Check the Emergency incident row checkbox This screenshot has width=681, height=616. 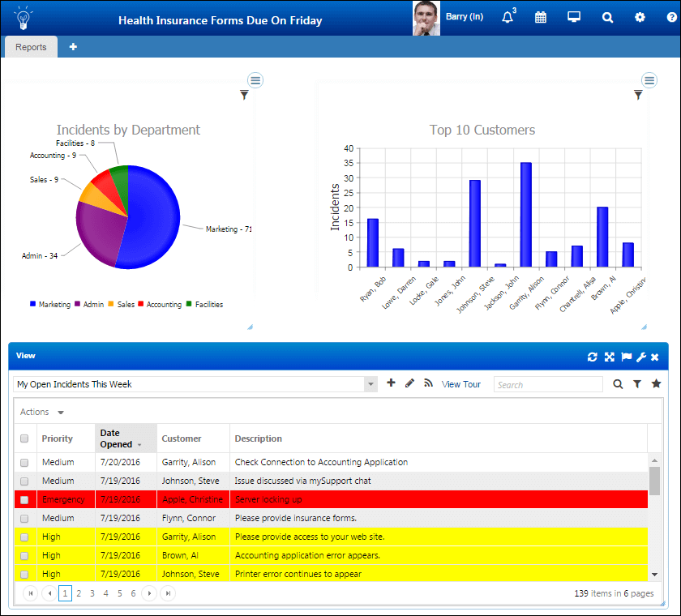24,499
